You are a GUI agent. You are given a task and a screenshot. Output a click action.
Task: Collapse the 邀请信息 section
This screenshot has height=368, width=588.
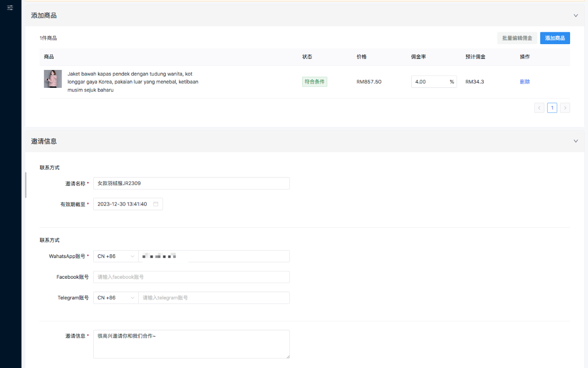[576, 141]
